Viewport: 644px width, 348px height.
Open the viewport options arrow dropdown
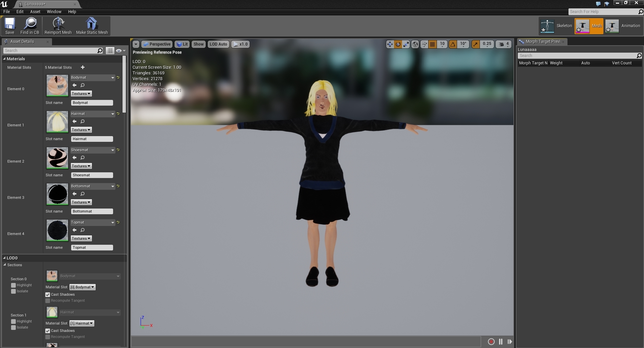point(136,44)
